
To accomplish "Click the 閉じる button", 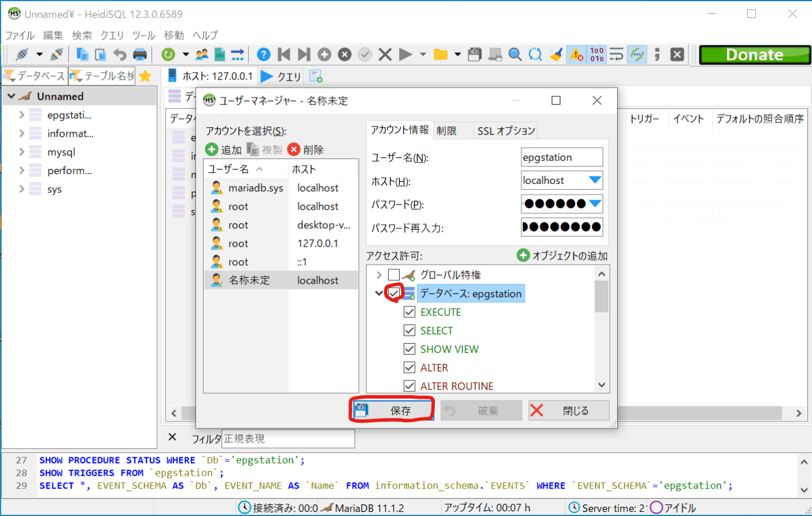I will (x=568, y=411).
